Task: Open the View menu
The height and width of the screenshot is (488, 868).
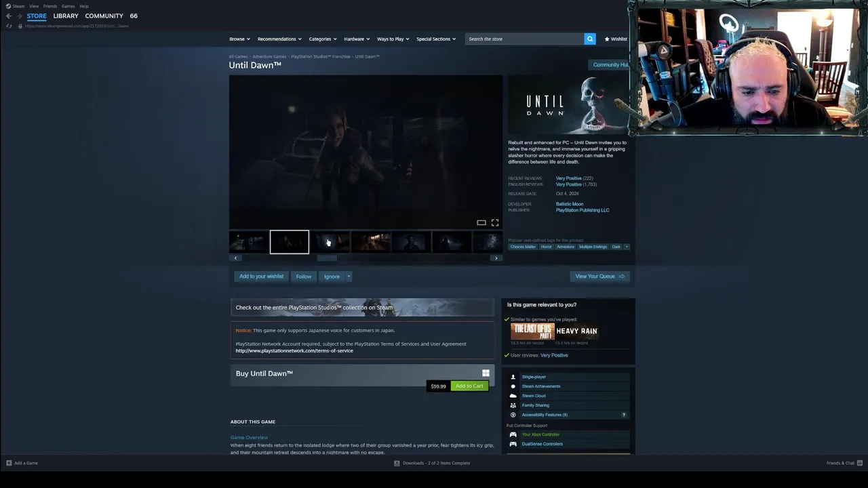Action: pos(34,6)
